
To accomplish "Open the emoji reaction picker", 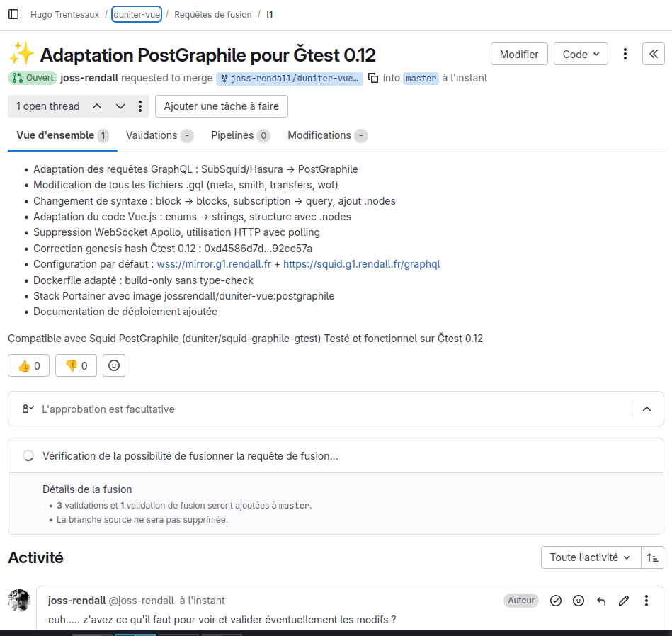I will (114, 365).
